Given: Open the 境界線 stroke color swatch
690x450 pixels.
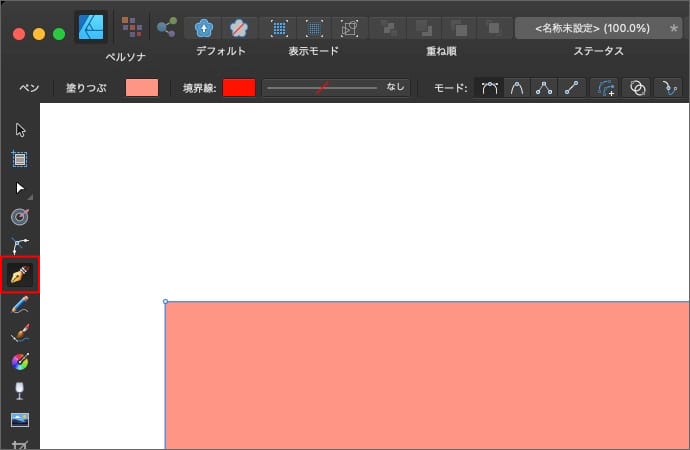Looking at the screenshot, I should (239, 88).
